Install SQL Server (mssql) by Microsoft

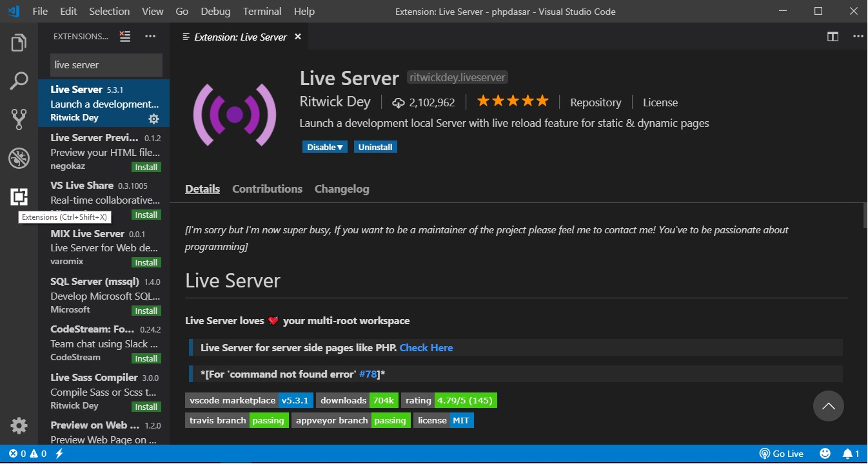(146, 311)
